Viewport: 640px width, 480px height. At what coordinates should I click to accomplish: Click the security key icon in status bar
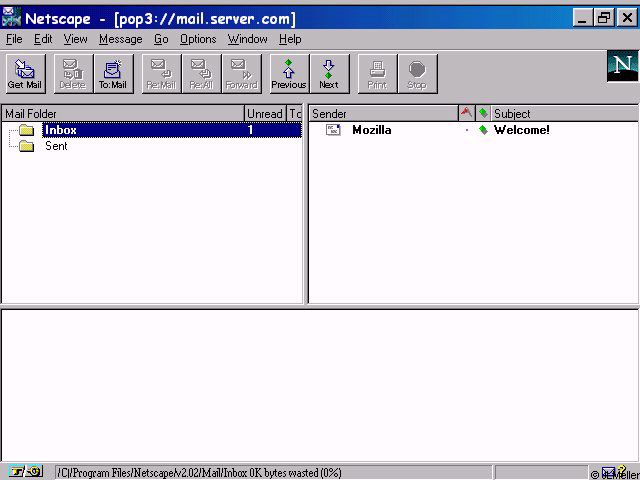point(26,472)
